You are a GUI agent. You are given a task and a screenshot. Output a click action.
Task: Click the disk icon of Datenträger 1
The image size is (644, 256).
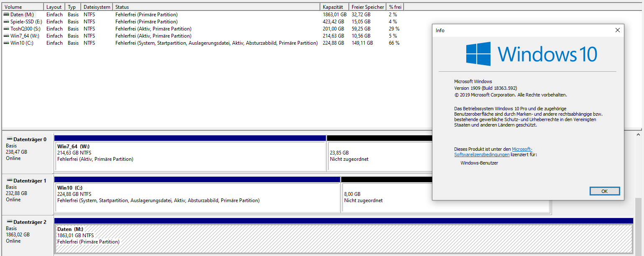(9, 180)
